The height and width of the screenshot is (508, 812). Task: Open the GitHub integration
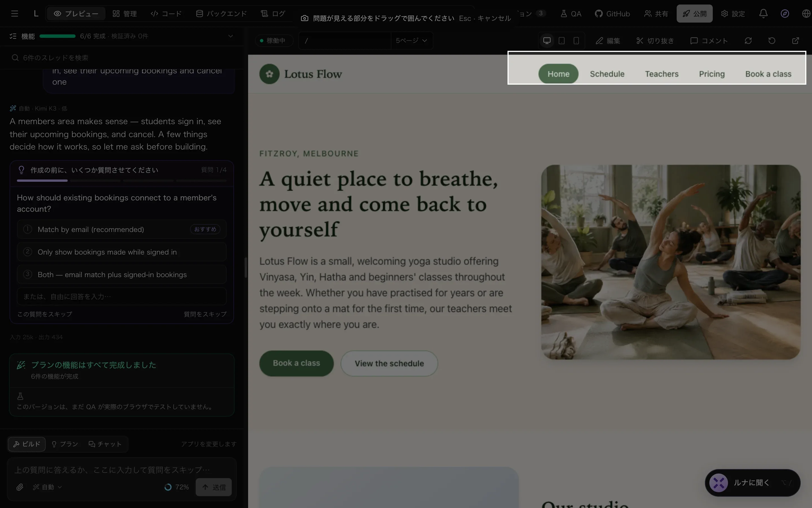pyautogui.click(x=612, y=14)
